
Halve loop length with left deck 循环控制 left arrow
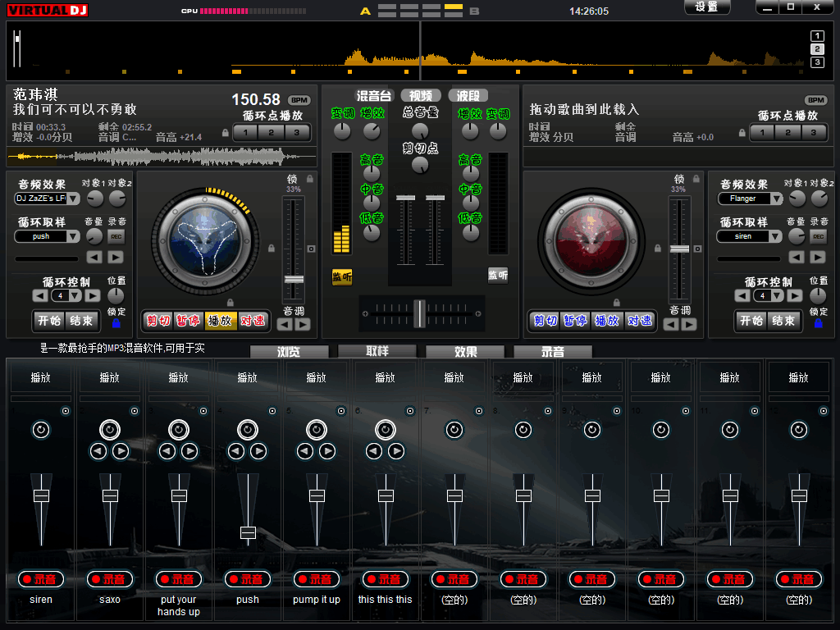pos(40,295)
